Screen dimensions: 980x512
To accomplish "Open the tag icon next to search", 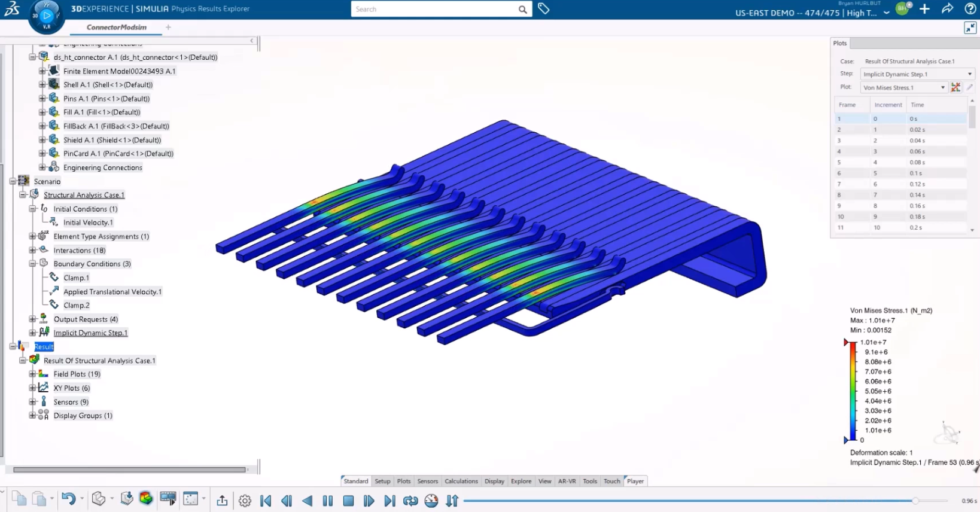I will [x=543, y=9].
